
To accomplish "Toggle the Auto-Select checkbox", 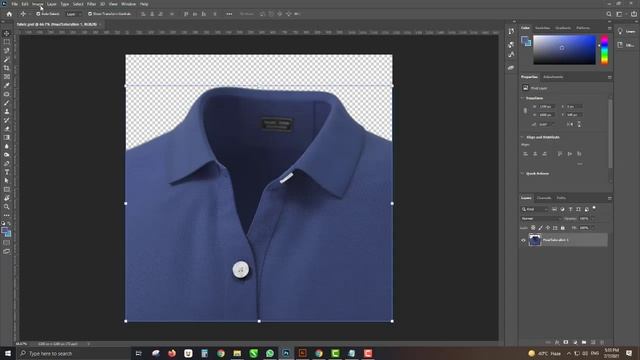I will pyautogui.click(x=38, y=14).
